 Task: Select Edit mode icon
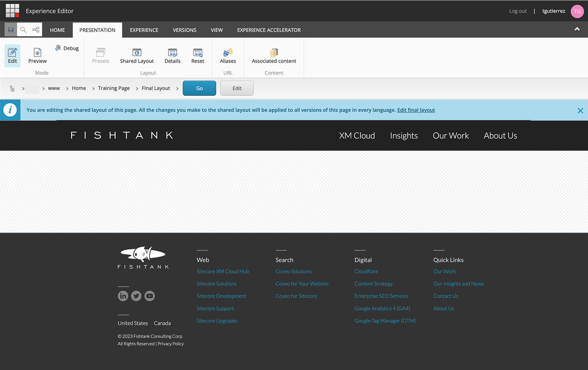(13, 55)
